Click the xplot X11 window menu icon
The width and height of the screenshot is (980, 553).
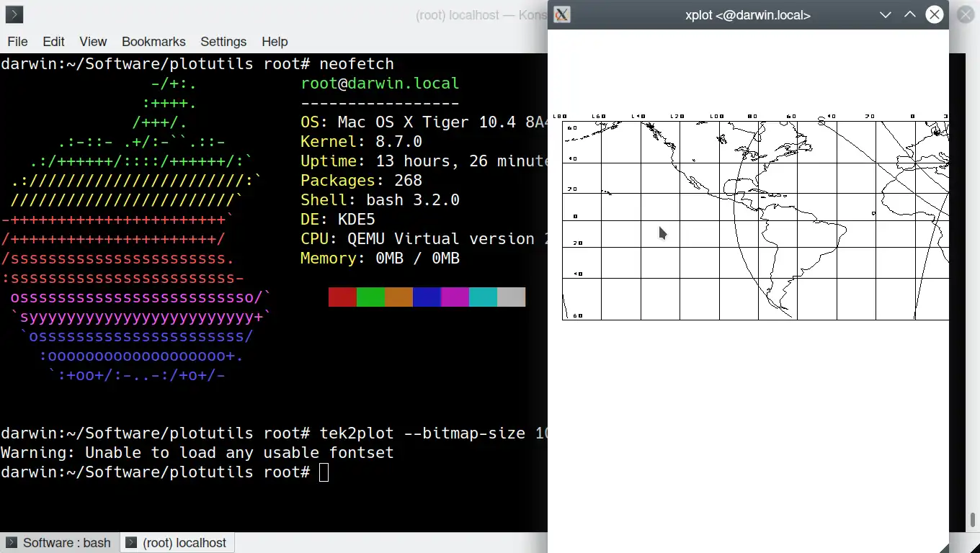(x=562, y=14)
